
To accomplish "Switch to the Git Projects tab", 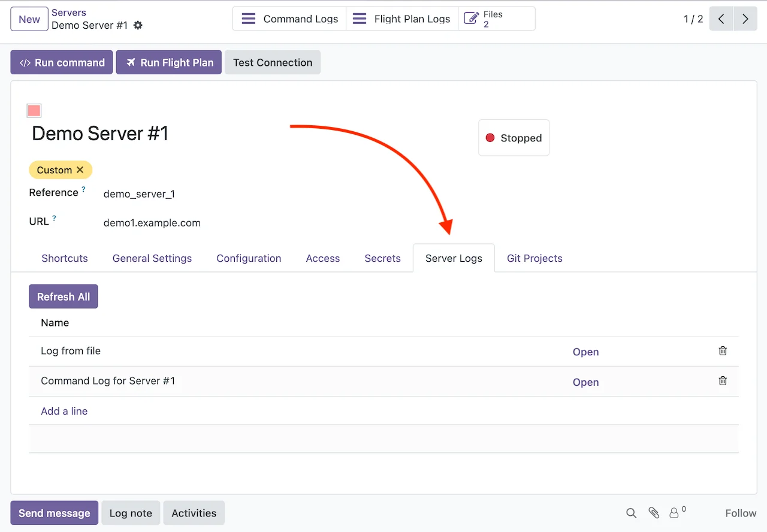I will (535, 258).
